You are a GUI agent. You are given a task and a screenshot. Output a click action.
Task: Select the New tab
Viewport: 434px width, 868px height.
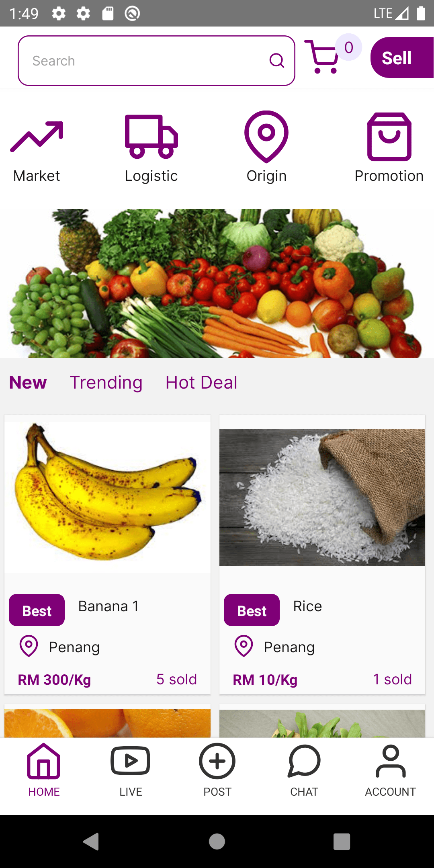(28, 383)
